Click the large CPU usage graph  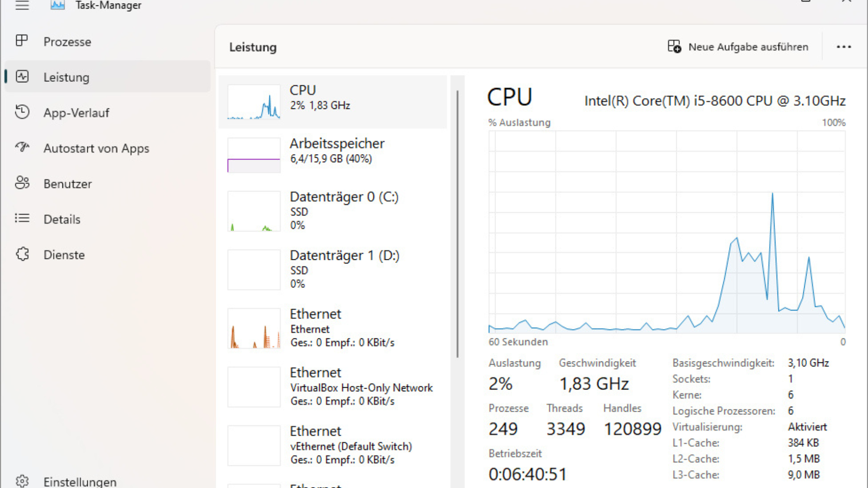coord(666,232)
